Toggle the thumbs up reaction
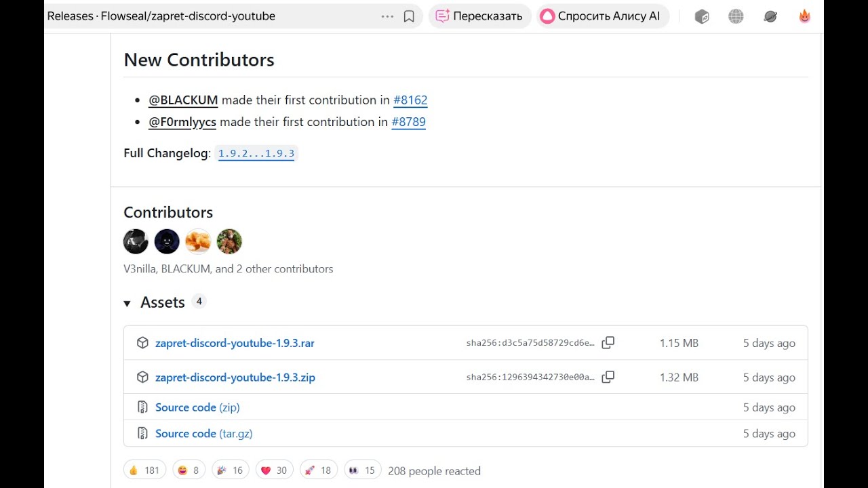Screen dimensions: 868x488 click(x=144, y=470)
